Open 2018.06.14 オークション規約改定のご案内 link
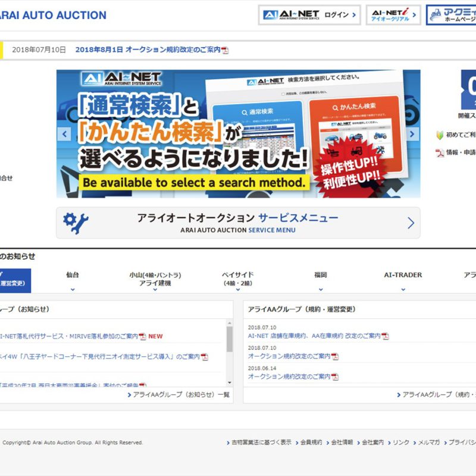Viewport: 476px width, 476px height. (x=289, y=377)
